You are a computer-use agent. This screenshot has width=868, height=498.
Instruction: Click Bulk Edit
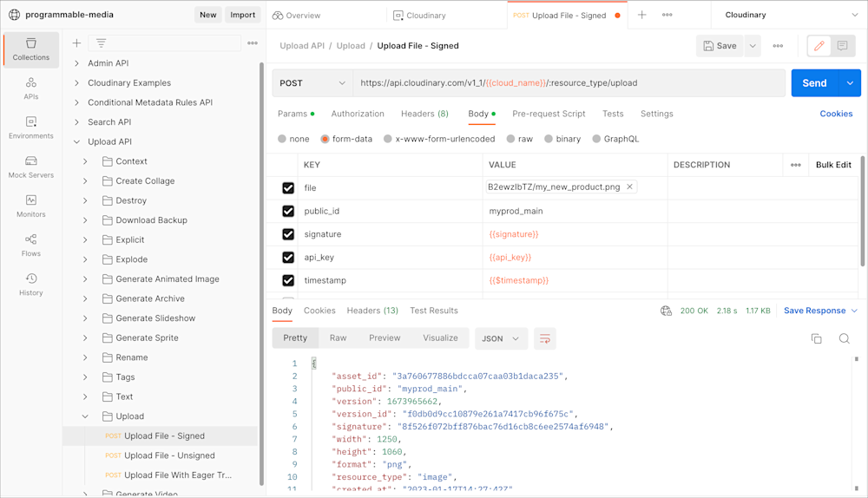tap(833, 165)
